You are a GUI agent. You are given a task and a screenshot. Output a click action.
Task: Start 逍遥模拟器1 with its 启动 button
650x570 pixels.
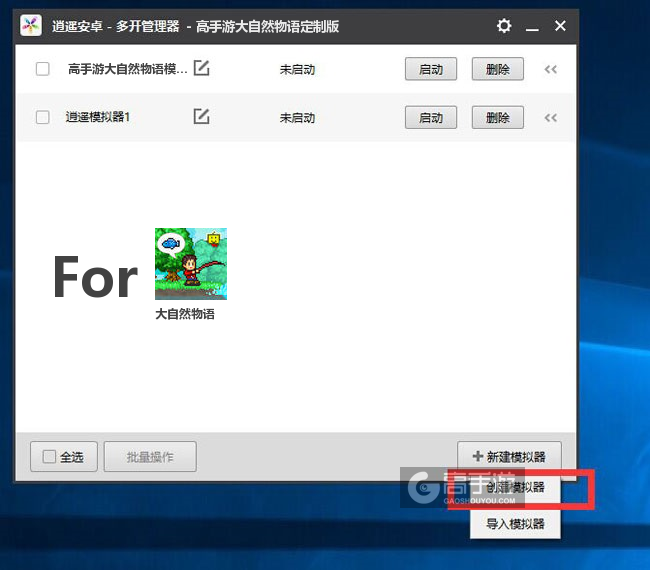tap(431, 117)
